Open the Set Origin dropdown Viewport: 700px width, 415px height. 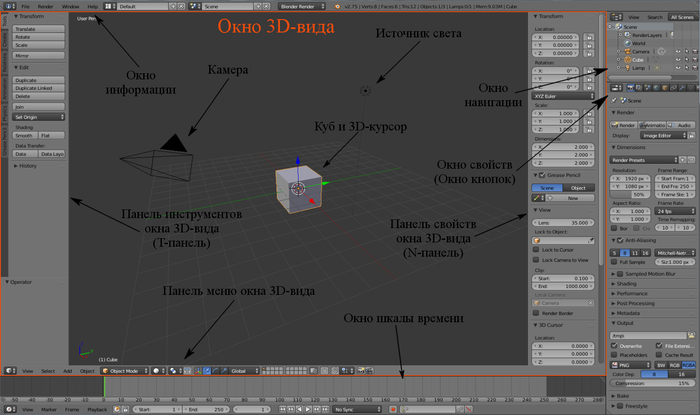[x=38, y=117]
